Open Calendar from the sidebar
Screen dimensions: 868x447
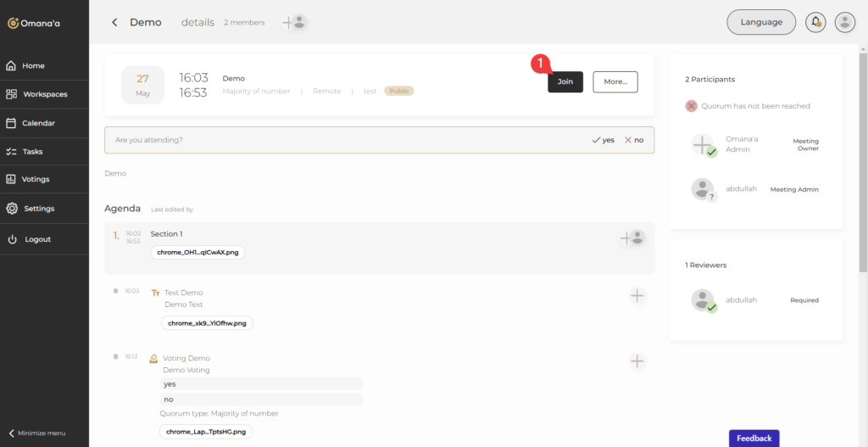click(38, 123)
